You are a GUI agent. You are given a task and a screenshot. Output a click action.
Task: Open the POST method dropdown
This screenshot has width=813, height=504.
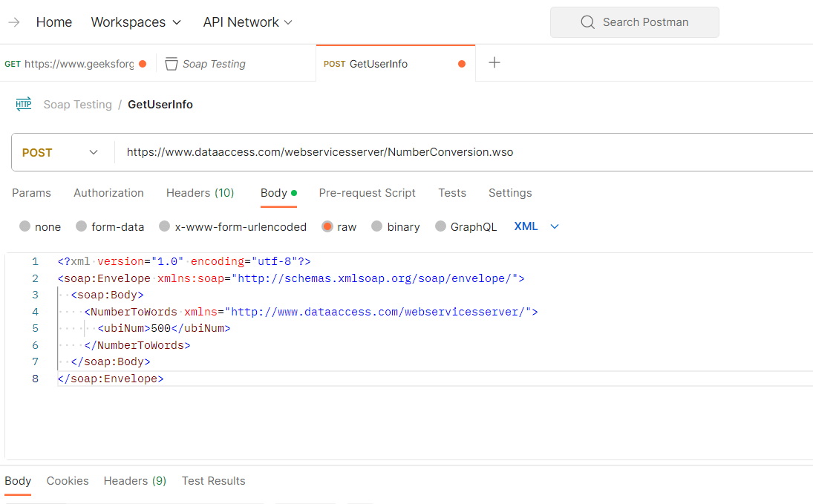tap(61, 153)
